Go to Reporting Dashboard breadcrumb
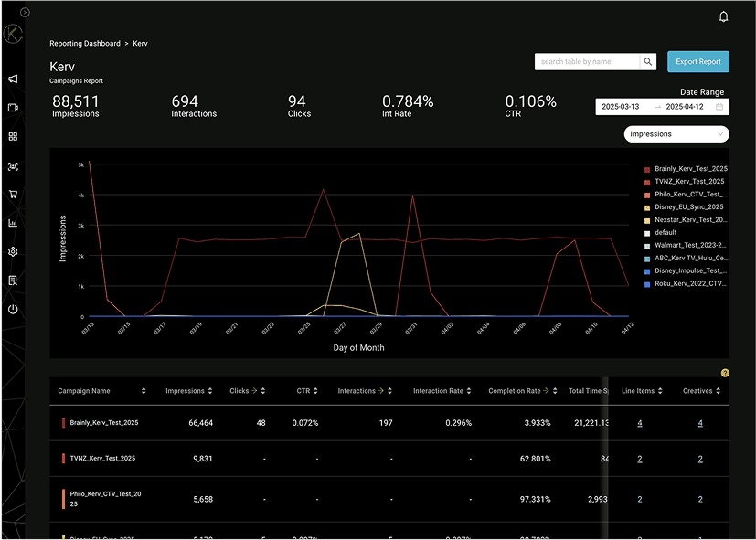This screenshot has height=540, width=756. 85,43
